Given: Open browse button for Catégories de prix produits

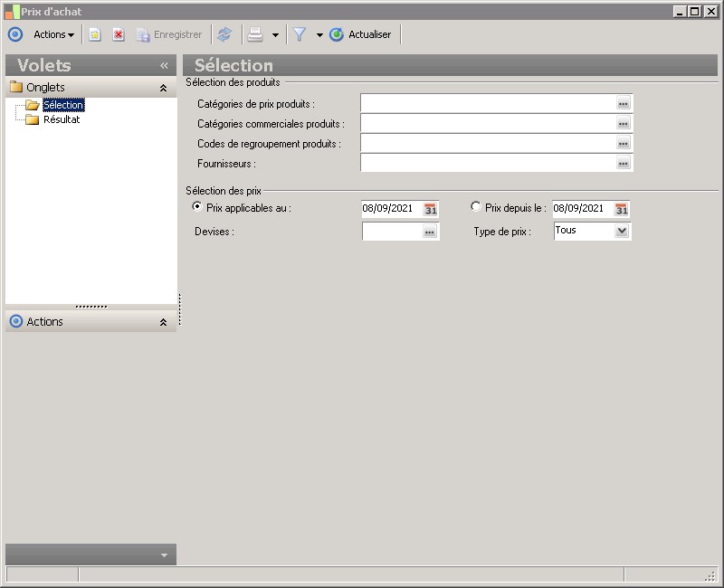Looking at the screenshot, I should (624, 103).
